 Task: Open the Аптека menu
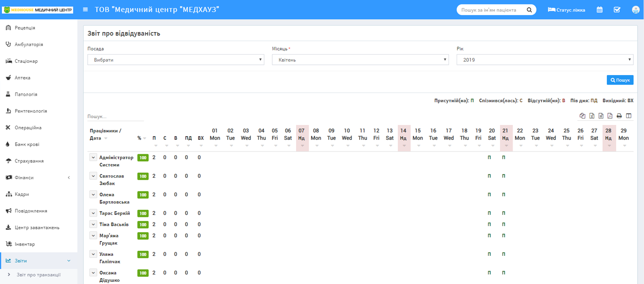[x=38, y=78]
